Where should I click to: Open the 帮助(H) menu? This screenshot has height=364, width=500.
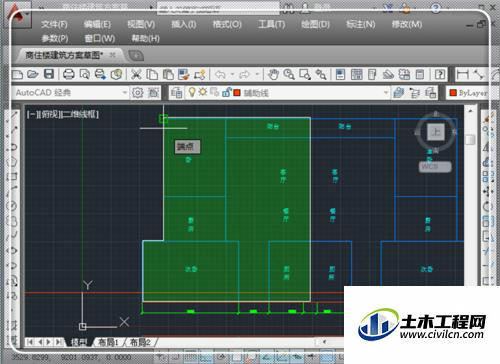pos(145,39)
